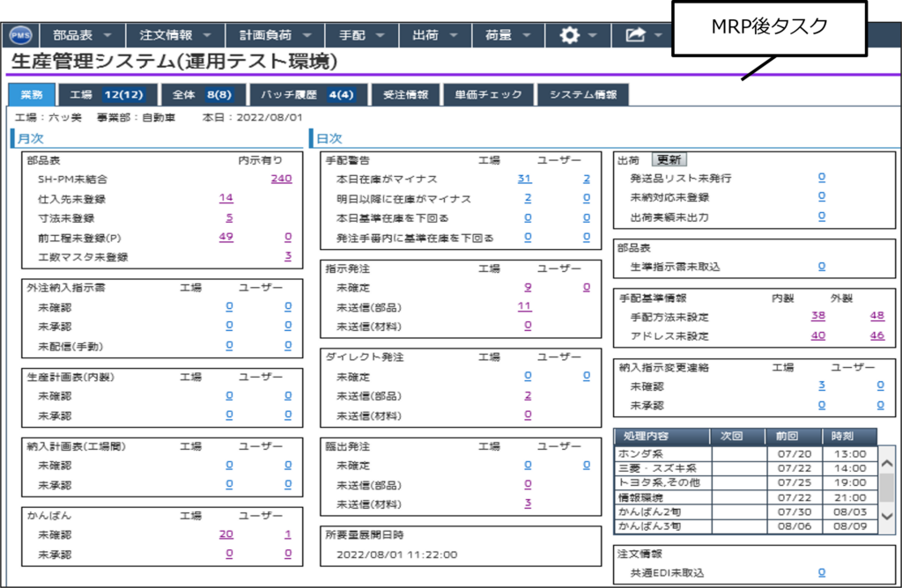The height and width of the screenshot is (588, 902).
Task: Click the 49 link for 前工程未登録(P)
Action: coord(226,237)
